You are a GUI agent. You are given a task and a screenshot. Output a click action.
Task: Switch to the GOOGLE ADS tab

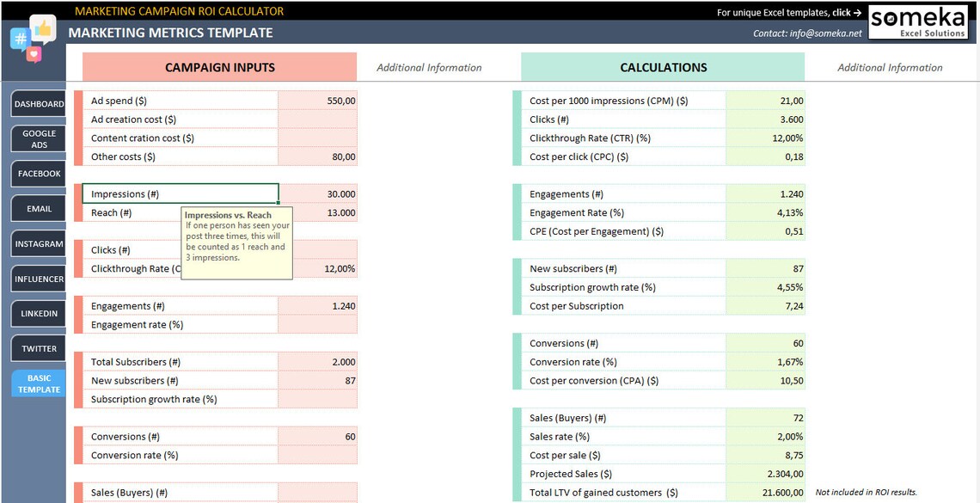(38, 138)
